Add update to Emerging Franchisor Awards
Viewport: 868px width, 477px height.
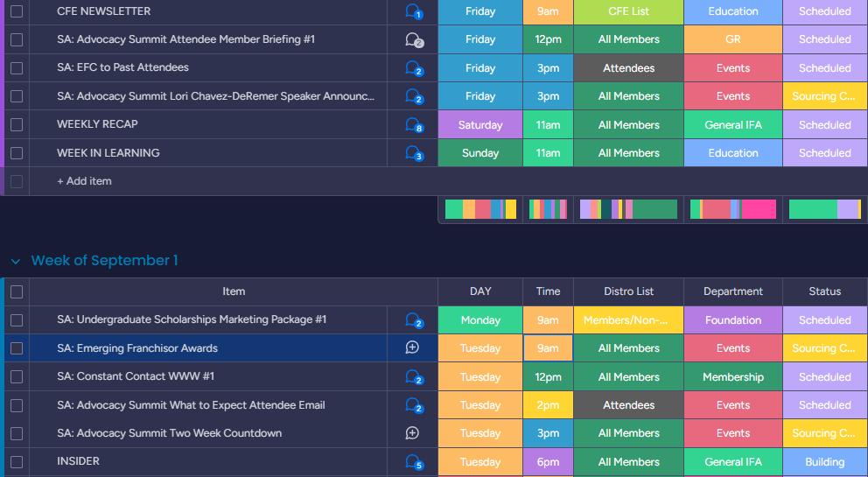pyautogui.click(x=412, y=348)
